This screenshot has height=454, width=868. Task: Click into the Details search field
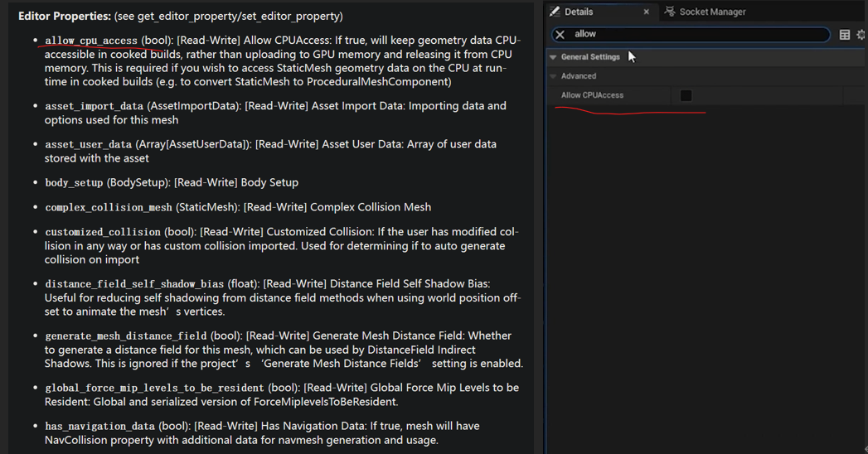(x=691, y=34)
